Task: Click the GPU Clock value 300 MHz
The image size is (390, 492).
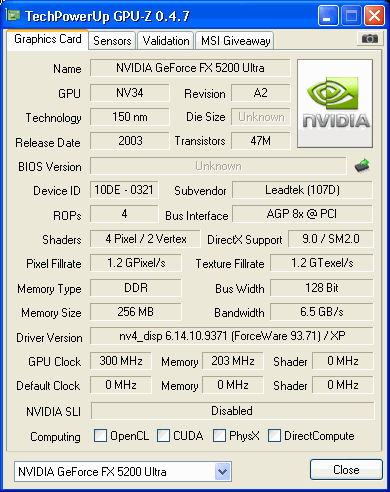Action: (x=121, y=361)
